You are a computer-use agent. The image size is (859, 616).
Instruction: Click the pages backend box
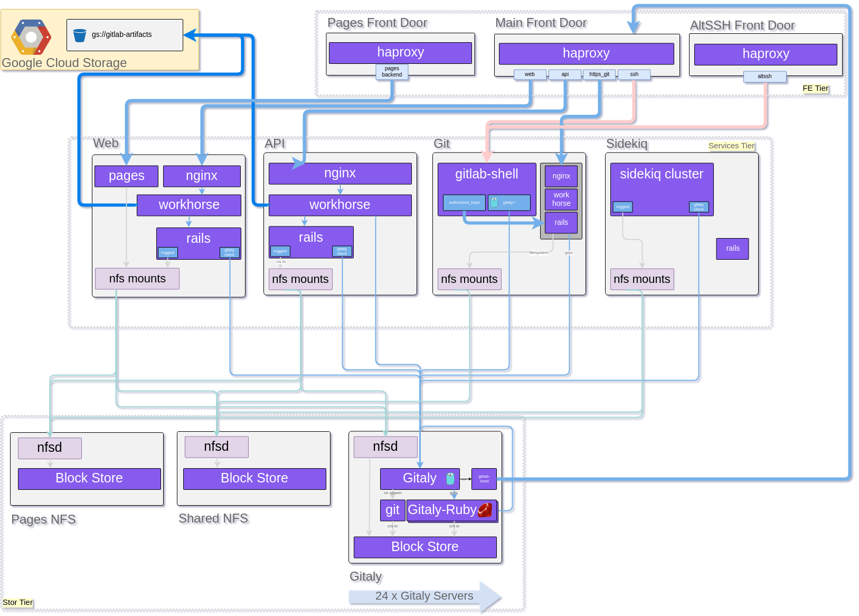click(392, 72)
